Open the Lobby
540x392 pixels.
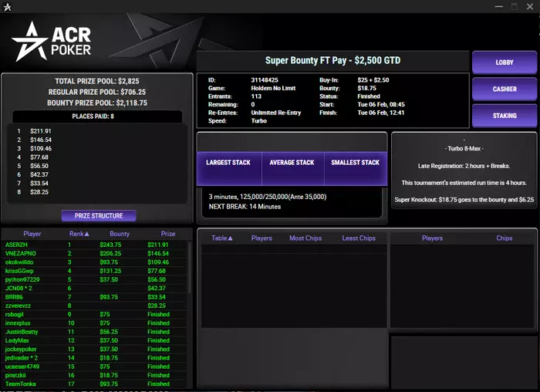(505, 63)
